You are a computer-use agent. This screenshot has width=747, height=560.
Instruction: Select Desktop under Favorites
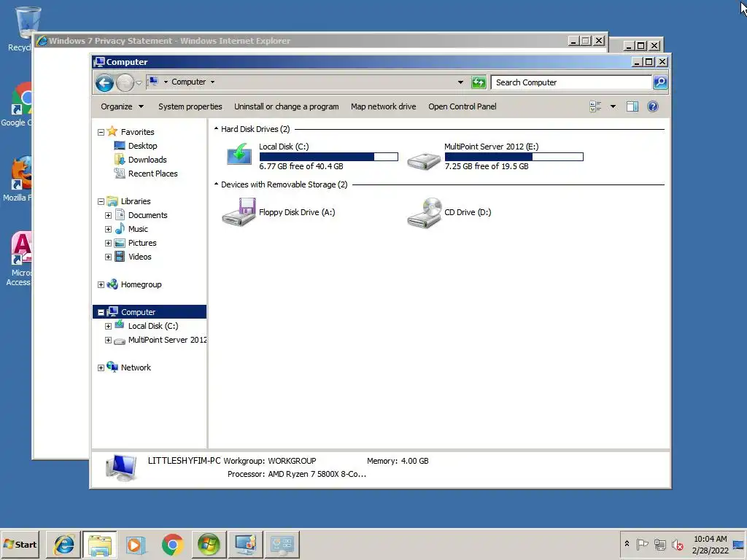[142, 146]
